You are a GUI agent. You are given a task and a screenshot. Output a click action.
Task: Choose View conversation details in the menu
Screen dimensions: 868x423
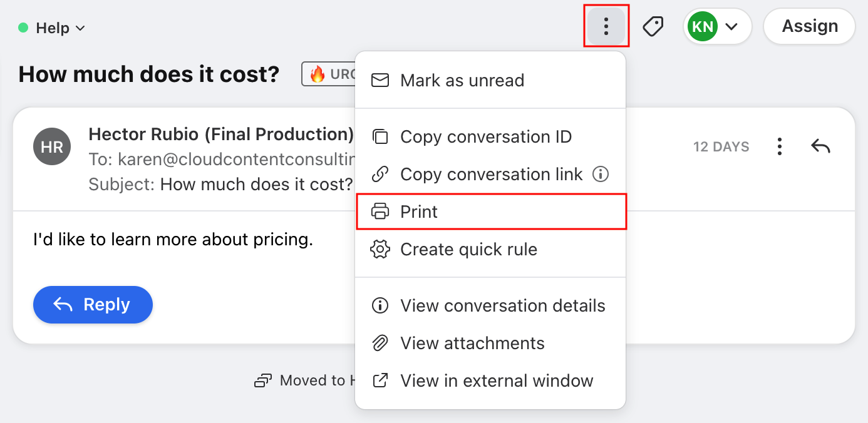tap(503, 305)
